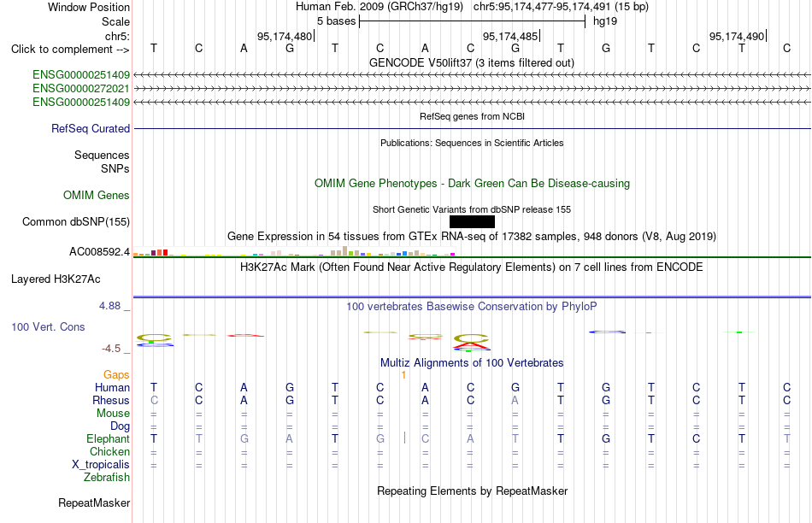Select the Sequences track label

(x=102, y=155)
